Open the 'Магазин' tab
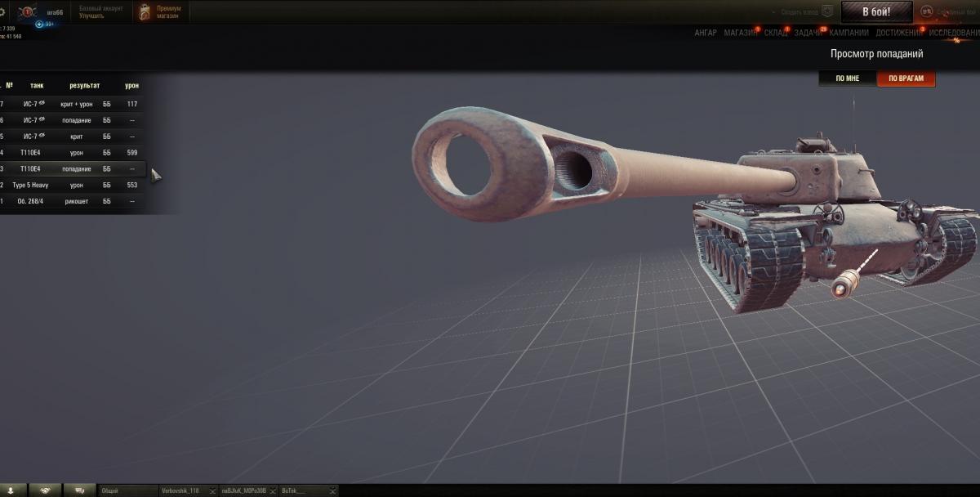The width and height of the screenshot is (980, 497). pyautogui.click(x=741, y=33)
